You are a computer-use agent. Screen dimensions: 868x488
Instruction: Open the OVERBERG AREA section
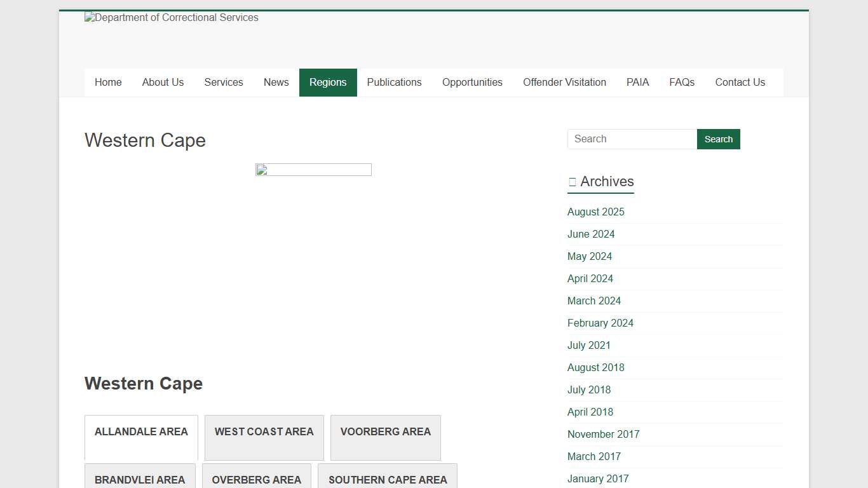coord(257,480)
